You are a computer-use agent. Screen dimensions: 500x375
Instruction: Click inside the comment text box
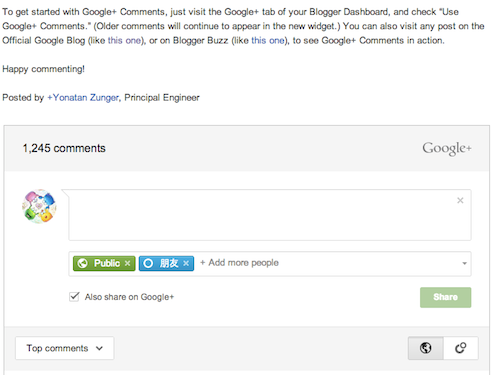point(270,215)
